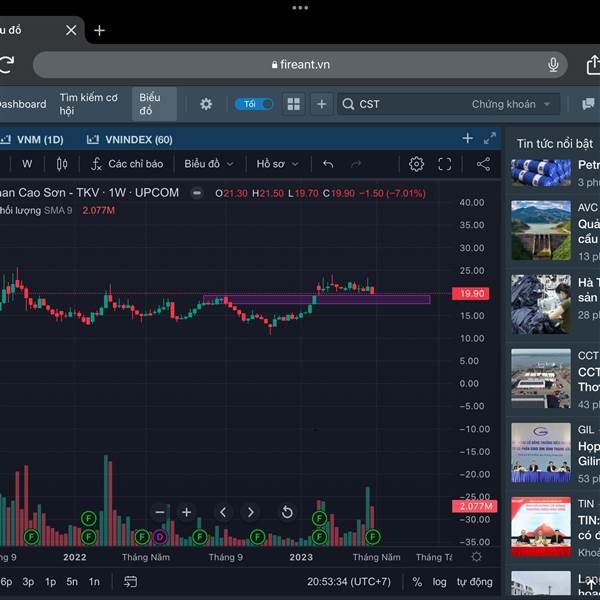The height and width of the screenshot is (600, 600).
Task: Click the 20:53:34 (UTC+7) timezone
Action: click(349, 582)
